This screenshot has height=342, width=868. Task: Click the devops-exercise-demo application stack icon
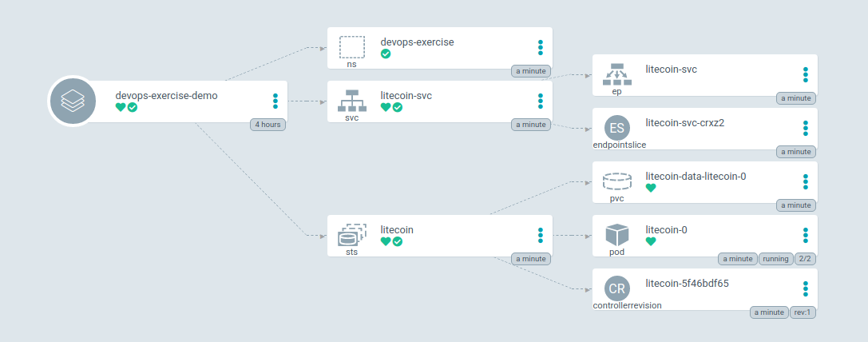(x=73, y=101)
